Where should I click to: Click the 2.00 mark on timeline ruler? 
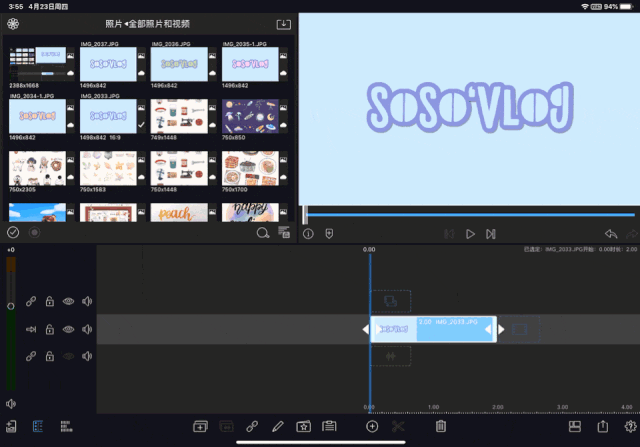click(498, 407)
